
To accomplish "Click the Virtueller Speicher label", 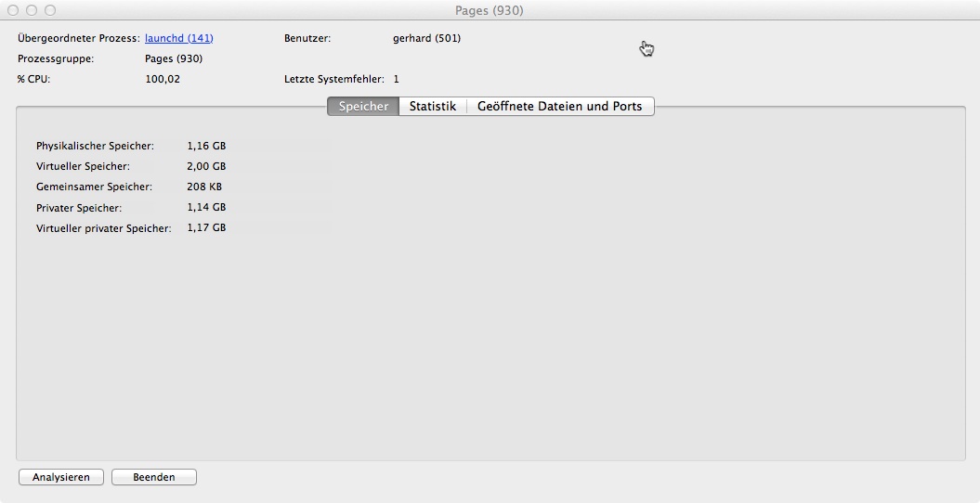I will pos(83,167).
